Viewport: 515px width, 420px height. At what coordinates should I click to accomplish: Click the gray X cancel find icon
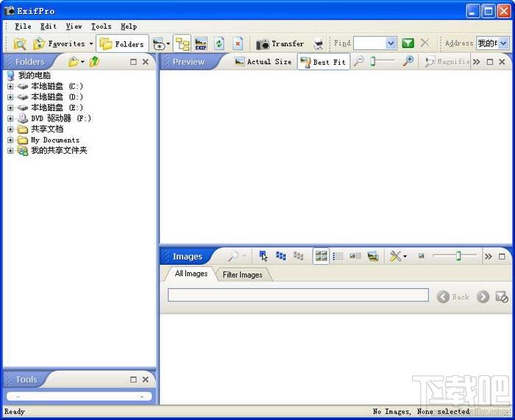pyautogui.click(x=425, y=43)
